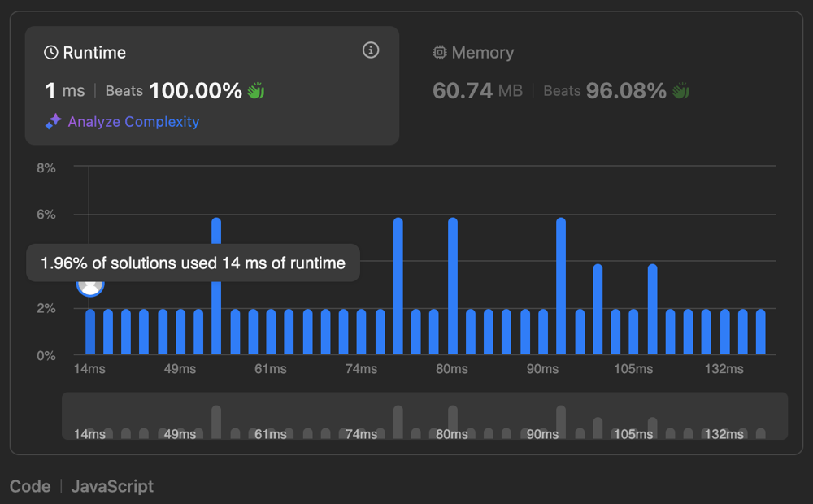Select the chart bar above 14ms label
813x504 pixels.
pos(90,332)
